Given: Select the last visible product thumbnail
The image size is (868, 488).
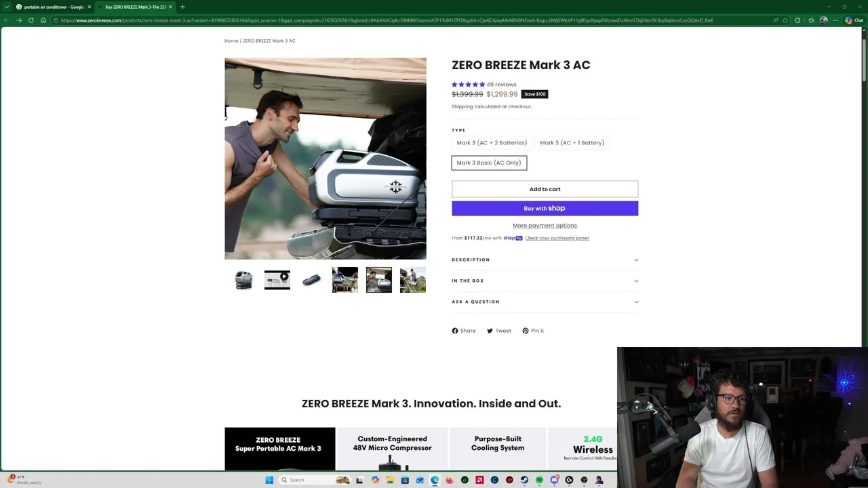Looking at the screenshot, I should (413, 280).
